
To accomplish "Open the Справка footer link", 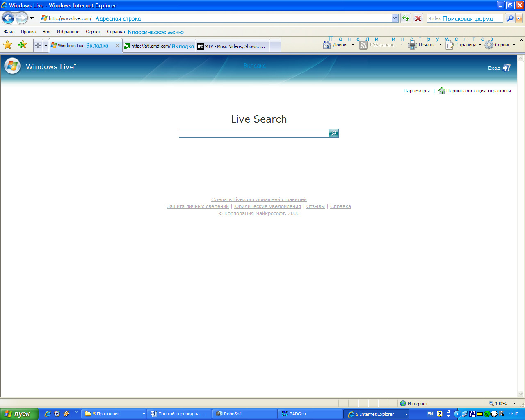I will (x=340, y=206).
